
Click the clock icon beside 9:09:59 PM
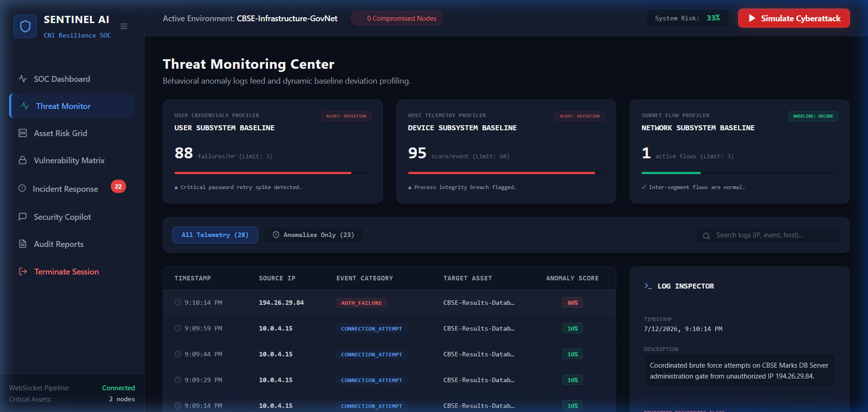tap(178, 328)
